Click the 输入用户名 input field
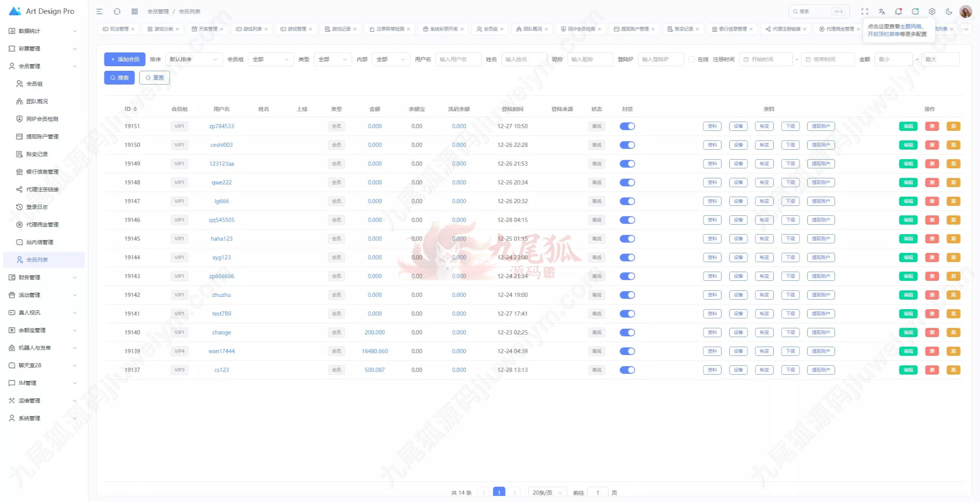The image size is (980, 502). pos(458,59)
